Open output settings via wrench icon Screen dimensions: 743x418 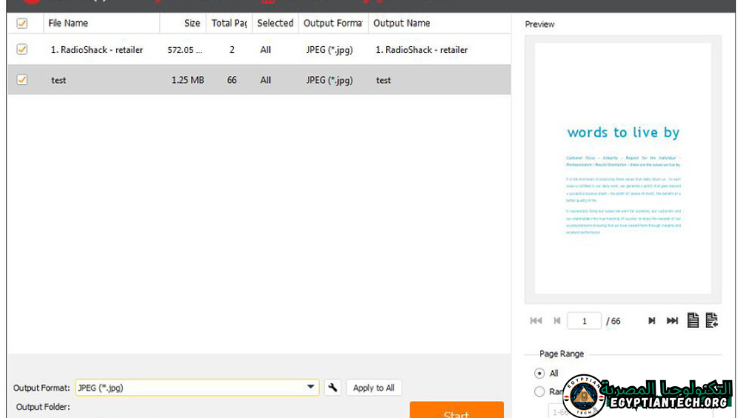[x=333, y=388]
